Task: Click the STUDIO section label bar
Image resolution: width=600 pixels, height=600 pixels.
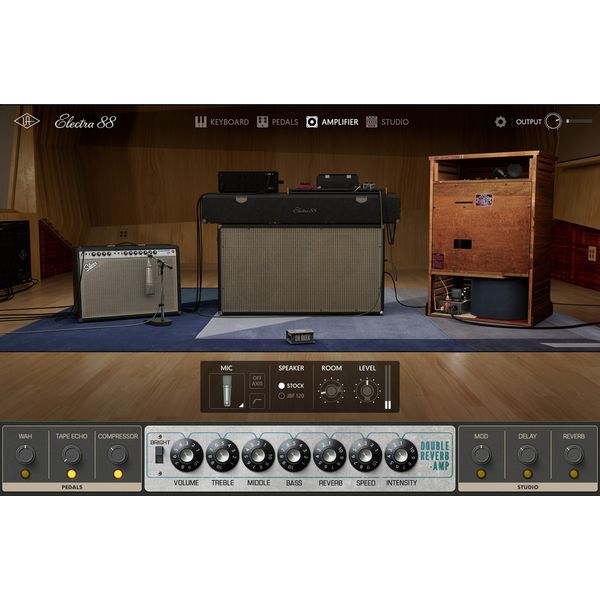Action: 528,487
